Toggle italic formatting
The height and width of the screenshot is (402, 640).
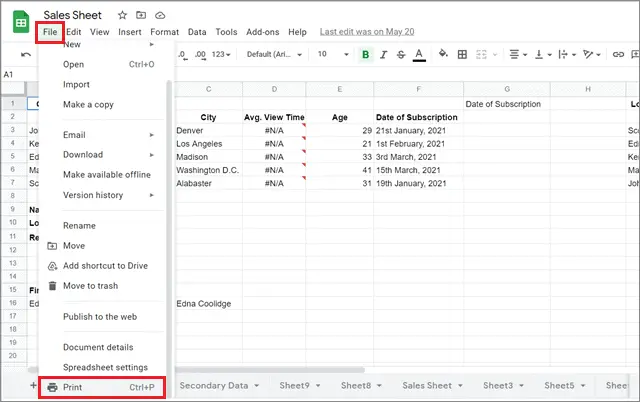(383, 54)
